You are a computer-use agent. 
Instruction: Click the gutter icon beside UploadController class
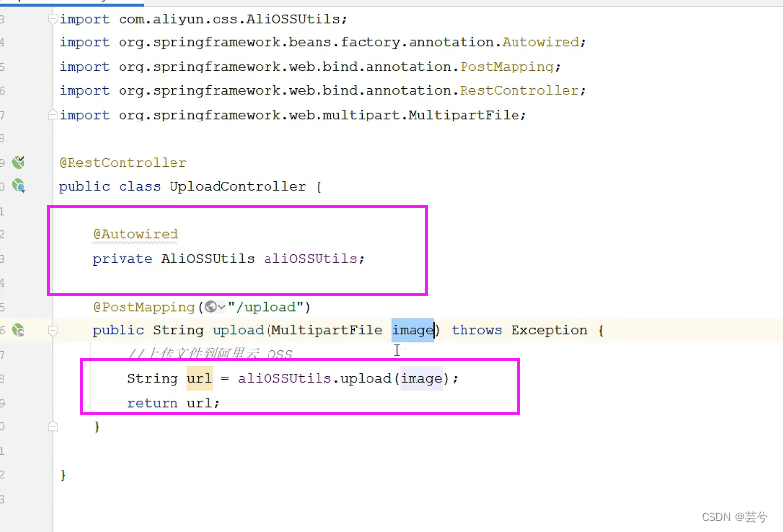coord(19,186)
